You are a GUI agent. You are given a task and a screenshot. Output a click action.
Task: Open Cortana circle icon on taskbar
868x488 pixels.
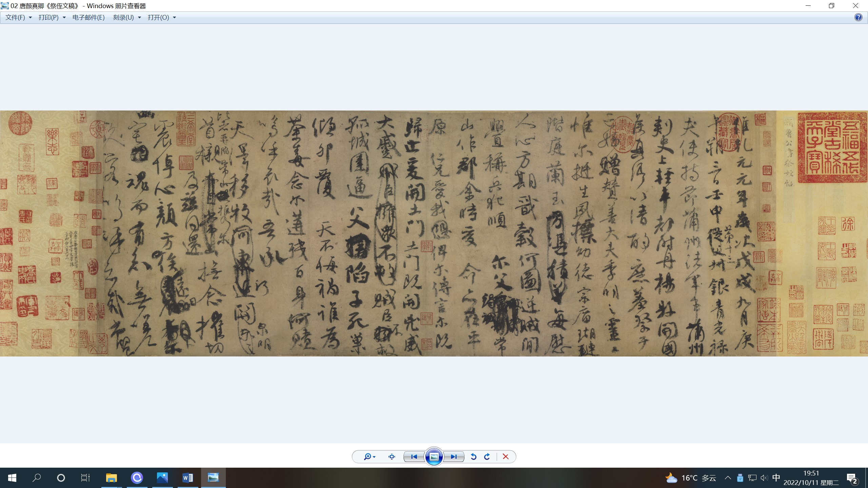(x=61, y=478)
